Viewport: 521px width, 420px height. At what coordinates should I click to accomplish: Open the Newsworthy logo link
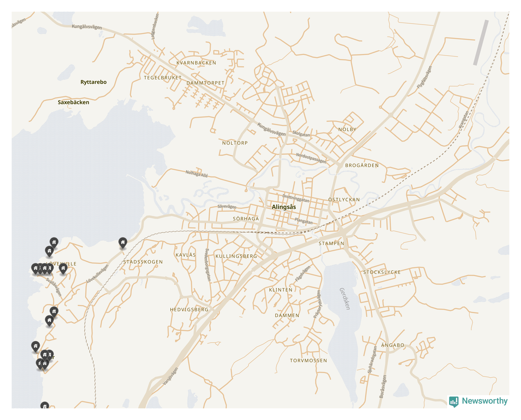coord(478,401)
